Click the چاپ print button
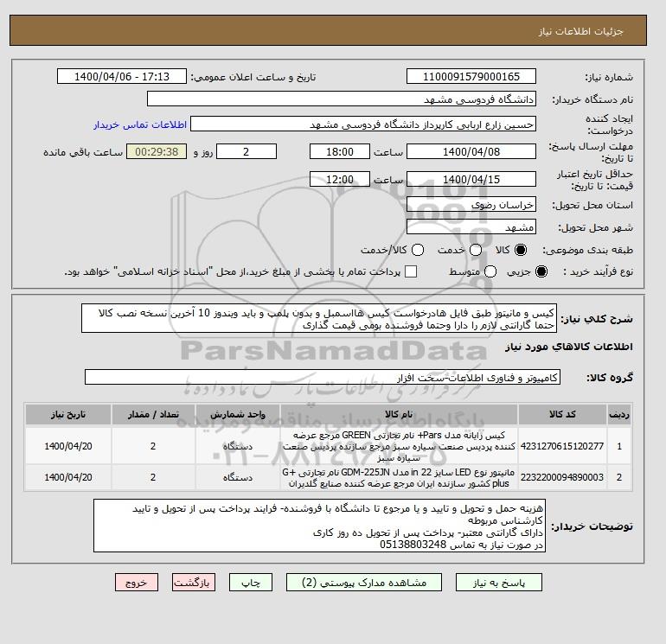Screen dimensions: 666x644 (251, 583)
